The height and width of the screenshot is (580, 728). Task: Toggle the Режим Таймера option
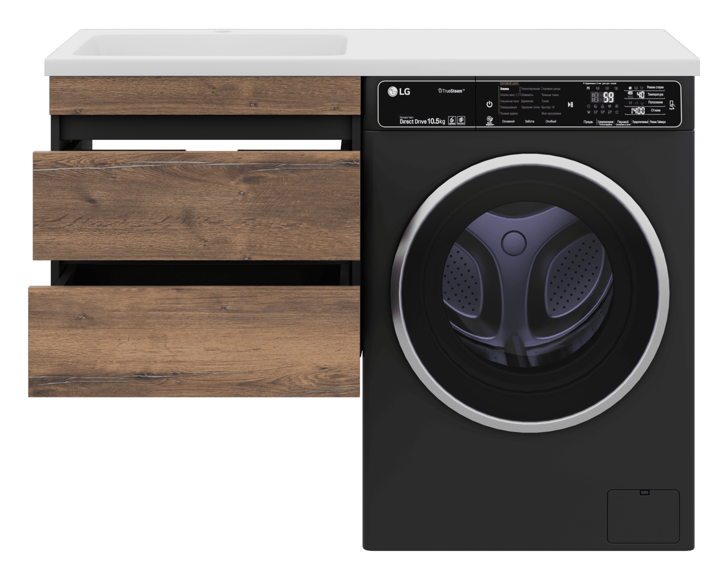[657, 122]
